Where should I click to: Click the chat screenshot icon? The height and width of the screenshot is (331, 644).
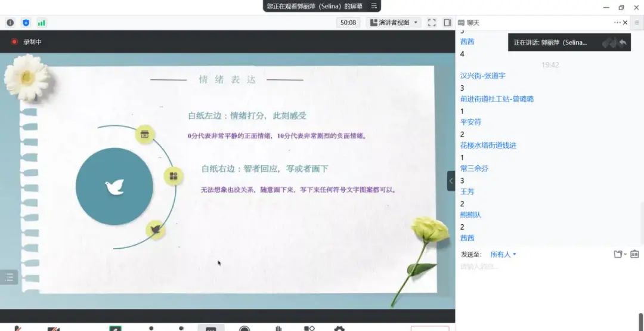634,255
